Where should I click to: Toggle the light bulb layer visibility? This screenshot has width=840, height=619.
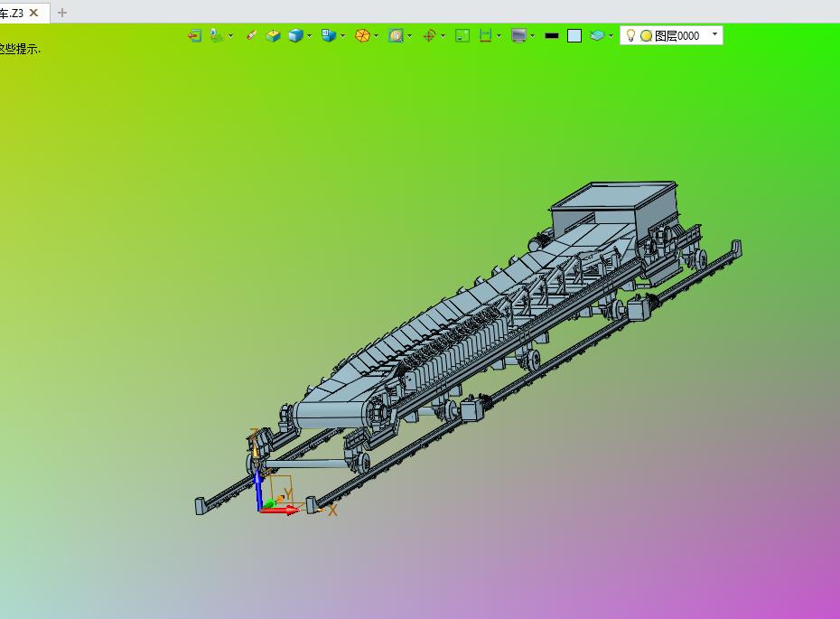click(631, 35)
